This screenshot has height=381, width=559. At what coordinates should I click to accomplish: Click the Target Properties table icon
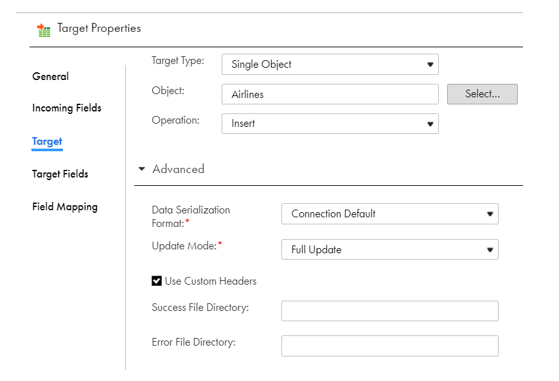43,30
